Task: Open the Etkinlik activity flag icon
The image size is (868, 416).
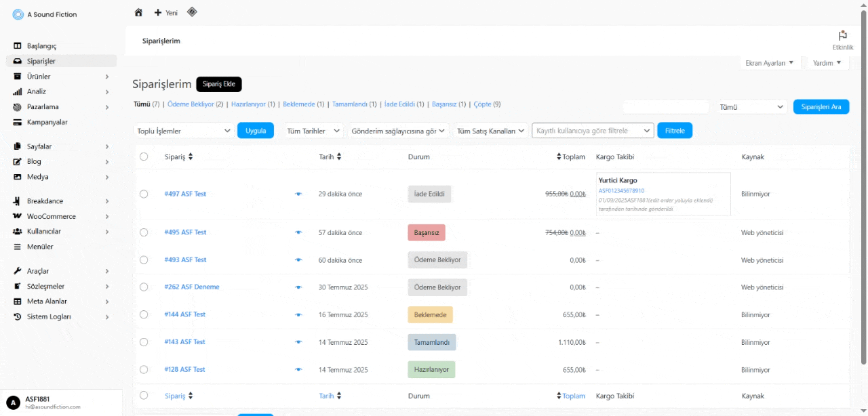Action: coord(842,36)
